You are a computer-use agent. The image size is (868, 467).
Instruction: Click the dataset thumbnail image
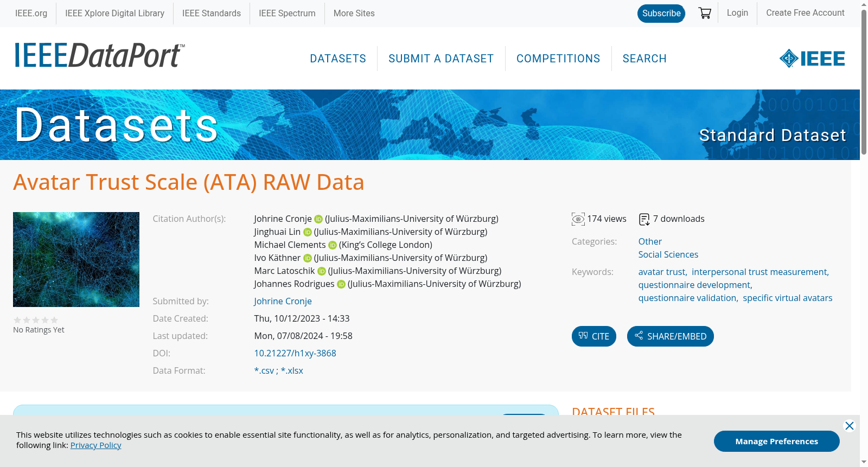pos(76,259)
